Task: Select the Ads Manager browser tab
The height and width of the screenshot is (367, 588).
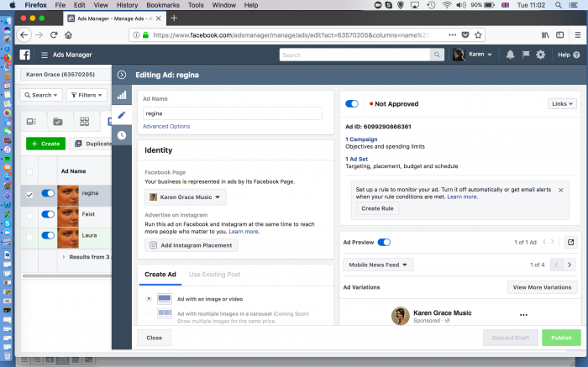Action: [114, 18]
